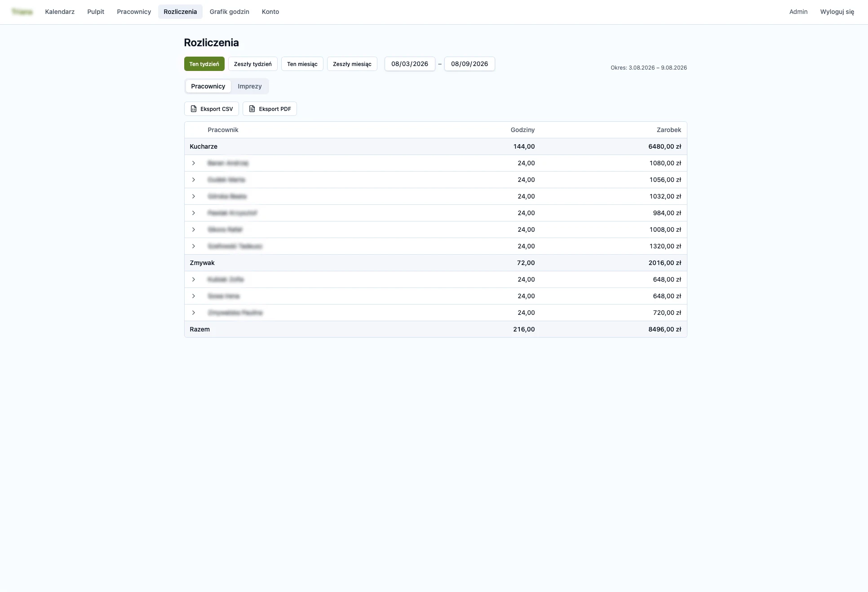Expand the employee row earning 1320,00 zł
The width and height of the screenshot is (868, 592).
[194, 246]
